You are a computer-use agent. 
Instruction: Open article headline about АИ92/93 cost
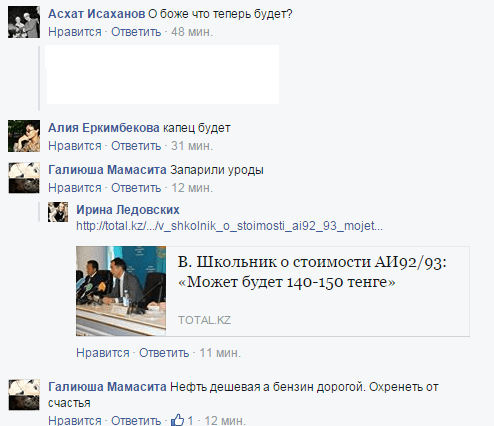click(312, 272)
